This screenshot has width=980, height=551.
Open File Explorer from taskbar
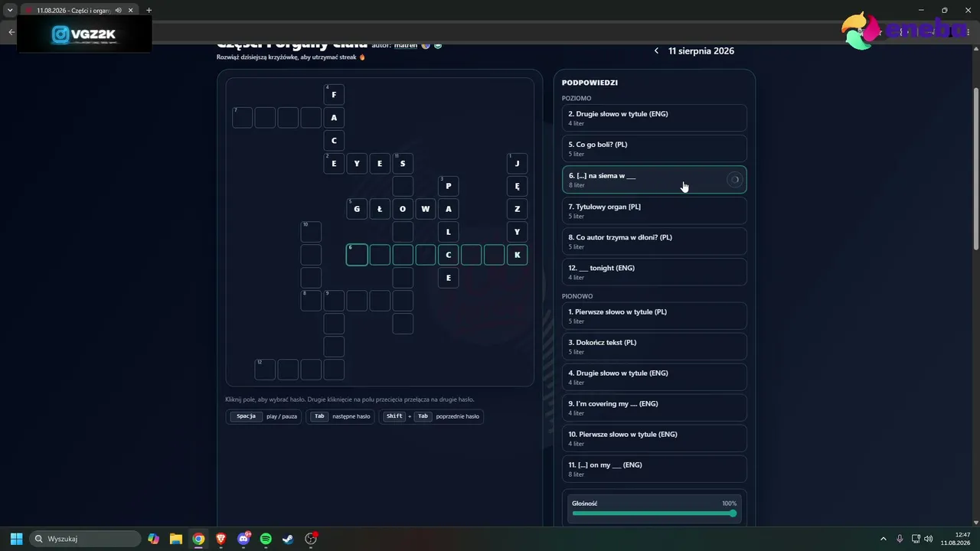coord(176,539)
